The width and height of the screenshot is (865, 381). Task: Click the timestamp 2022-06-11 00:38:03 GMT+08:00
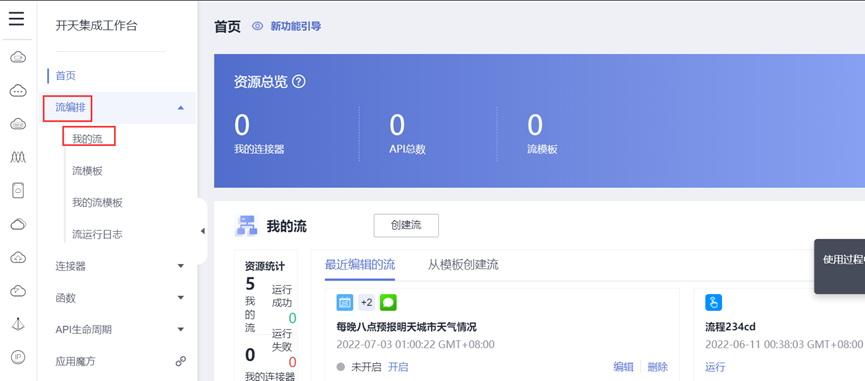click(783, 345)
